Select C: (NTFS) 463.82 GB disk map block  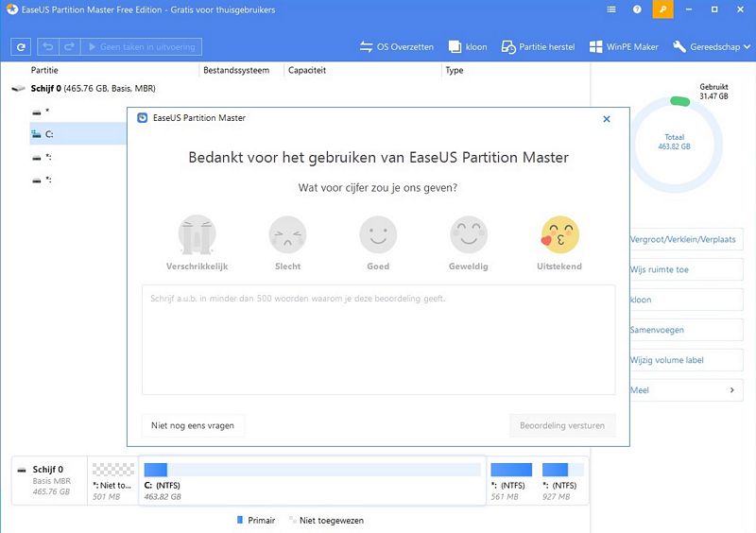coord(312,481)
